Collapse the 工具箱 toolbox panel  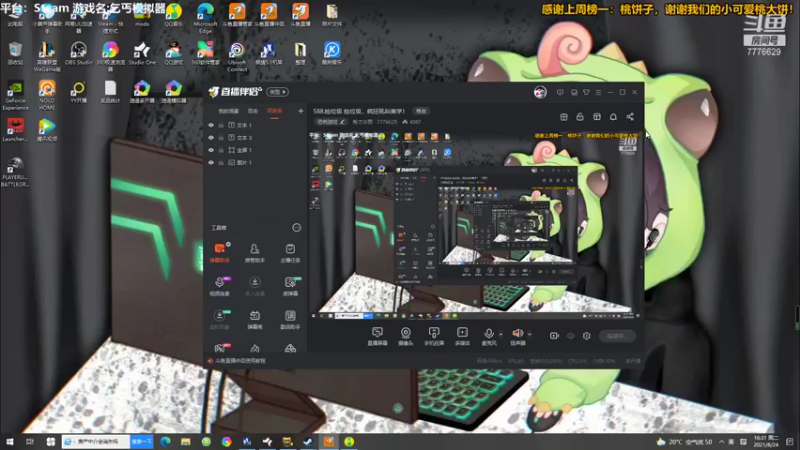point(296,228)
